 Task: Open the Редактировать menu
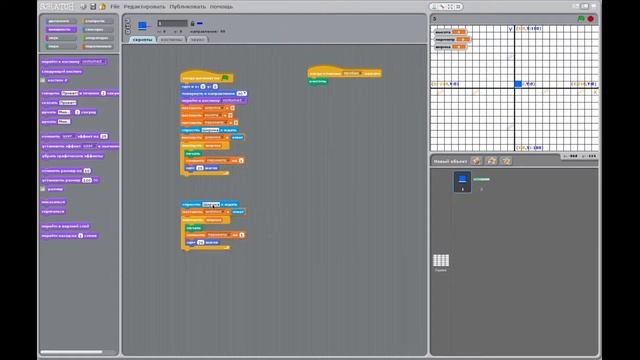point(144,7)
